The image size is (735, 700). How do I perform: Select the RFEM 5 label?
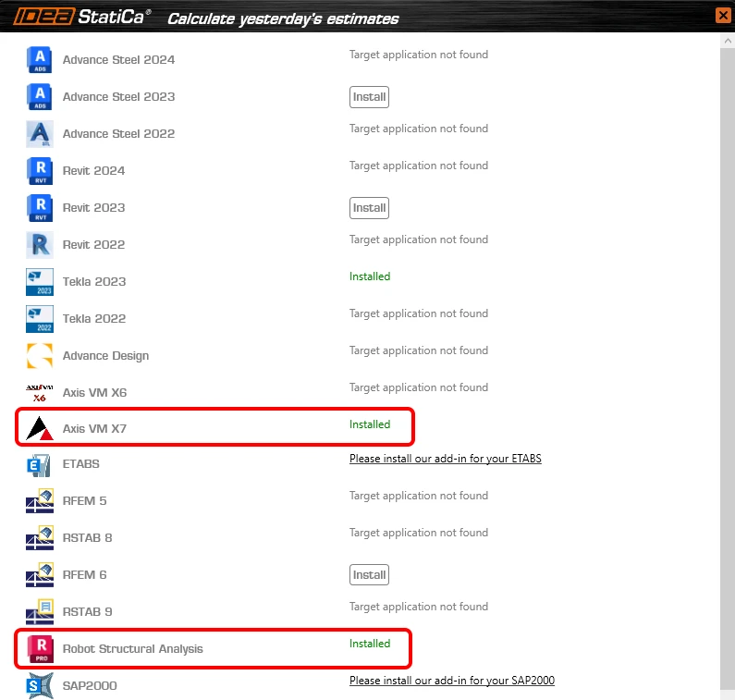tap(85, 501)
